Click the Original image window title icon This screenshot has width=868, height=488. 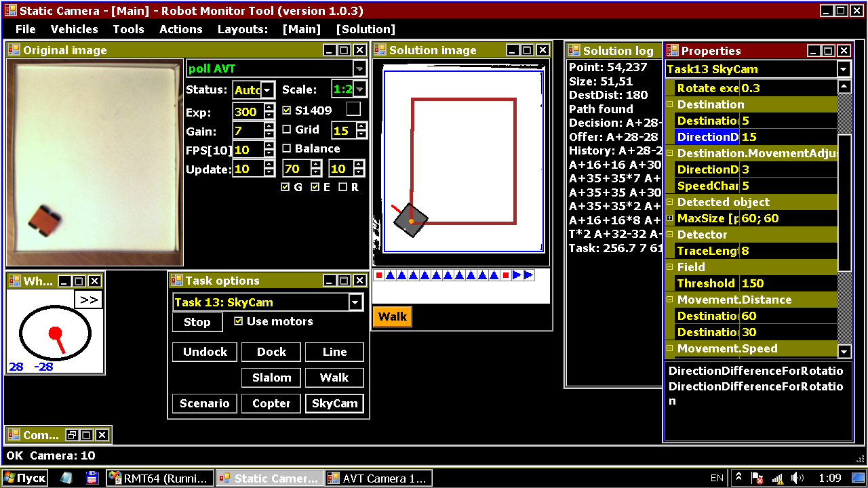coord(15,50)
